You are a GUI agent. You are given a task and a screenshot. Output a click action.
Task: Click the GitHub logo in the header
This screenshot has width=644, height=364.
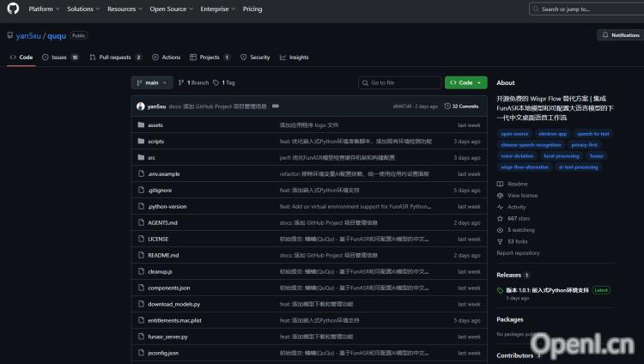[12, 9]
